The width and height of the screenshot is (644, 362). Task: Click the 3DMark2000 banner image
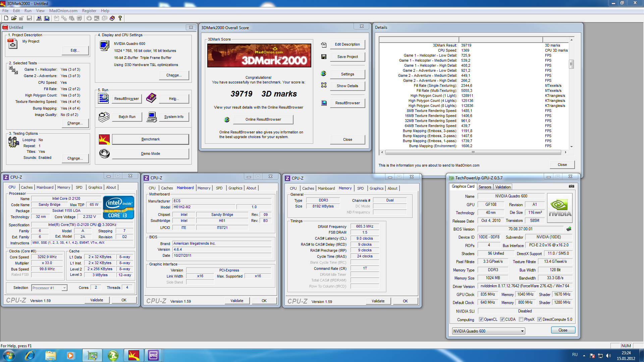tap(259, 56)
